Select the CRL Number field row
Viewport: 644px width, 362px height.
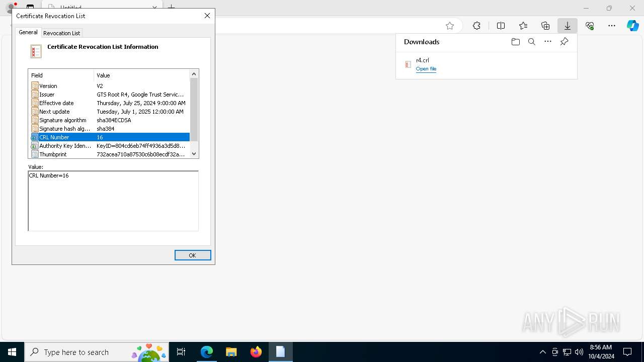(110, 137)
